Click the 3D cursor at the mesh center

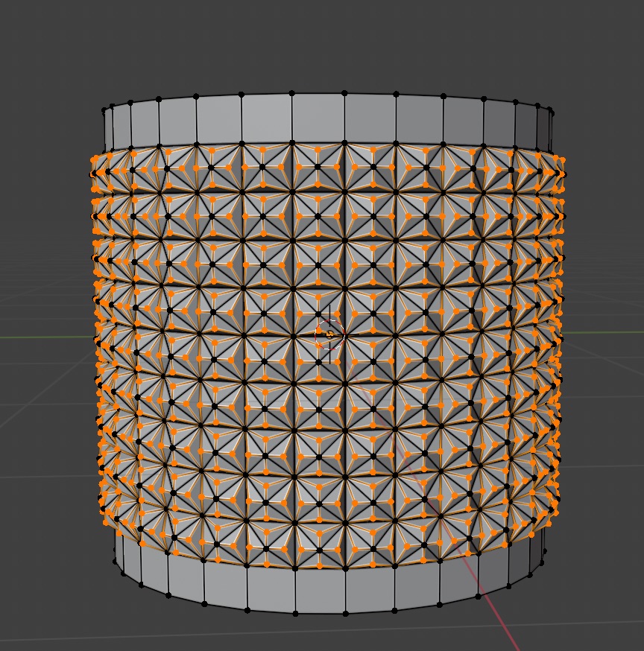[329, 336]
